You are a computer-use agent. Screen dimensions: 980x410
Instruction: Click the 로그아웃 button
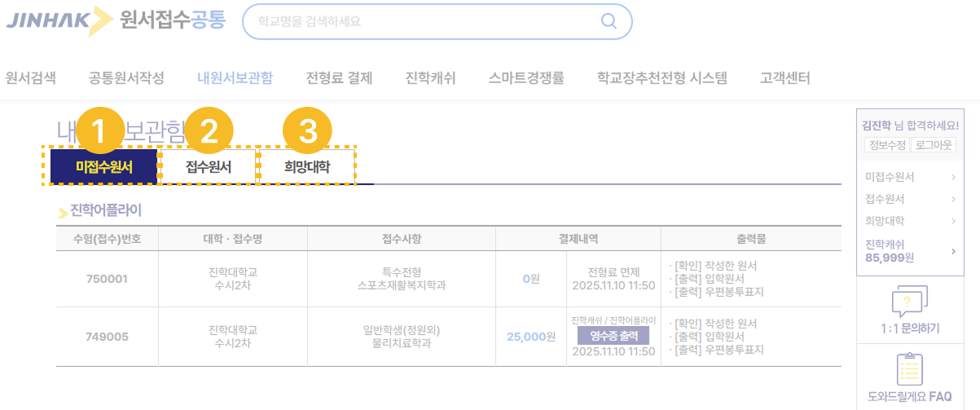tap(933, 146)
